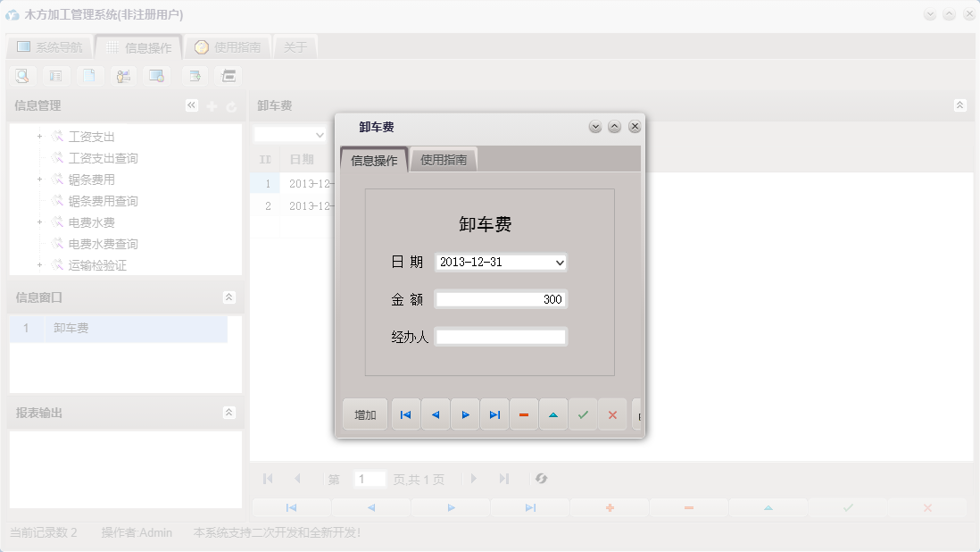Select 卸车费 in the 信息窗口 panel
This screenshot has width=980, height=552.
71,329
